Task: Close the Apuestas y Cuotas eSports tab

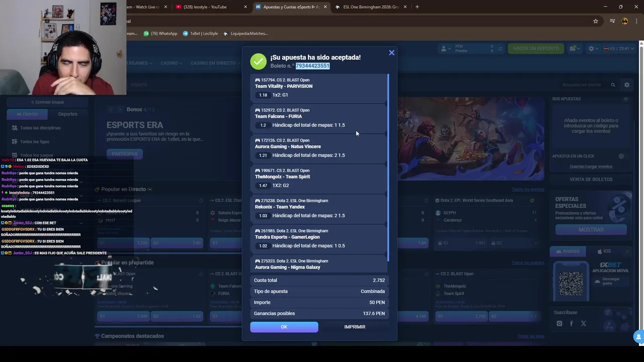Action: click(x=326, y=7)
